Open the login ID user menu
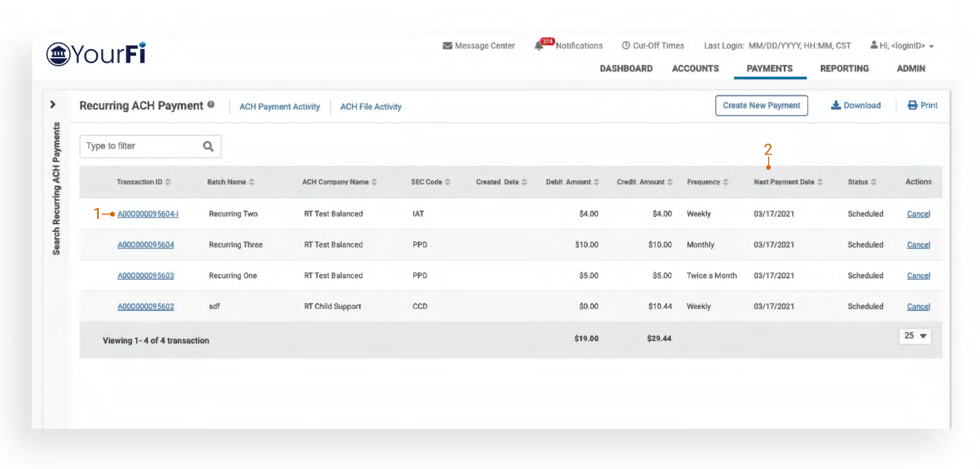Image resolution: width=980 pixels, height=469 pixels. (x=903, y=46)
